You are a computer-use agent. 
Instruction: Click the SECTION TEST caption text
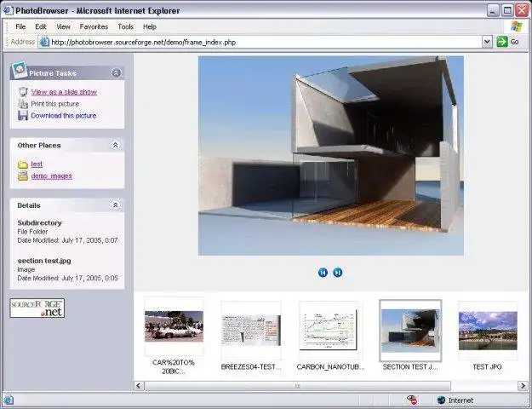click(x=410, y=367)
